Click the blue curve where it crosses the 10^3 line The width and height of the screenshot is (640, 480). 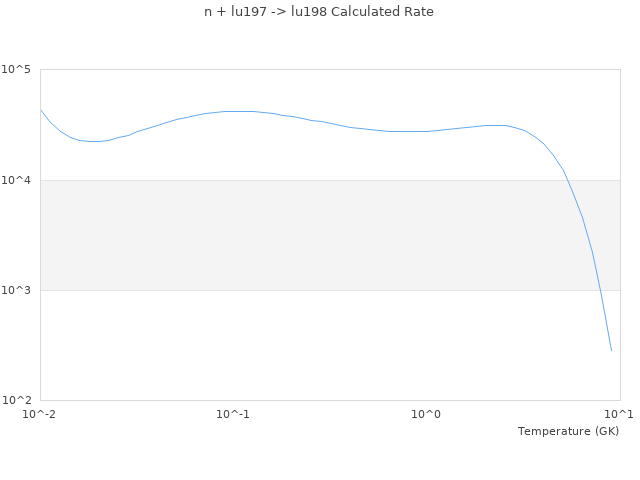pos(599,290)
